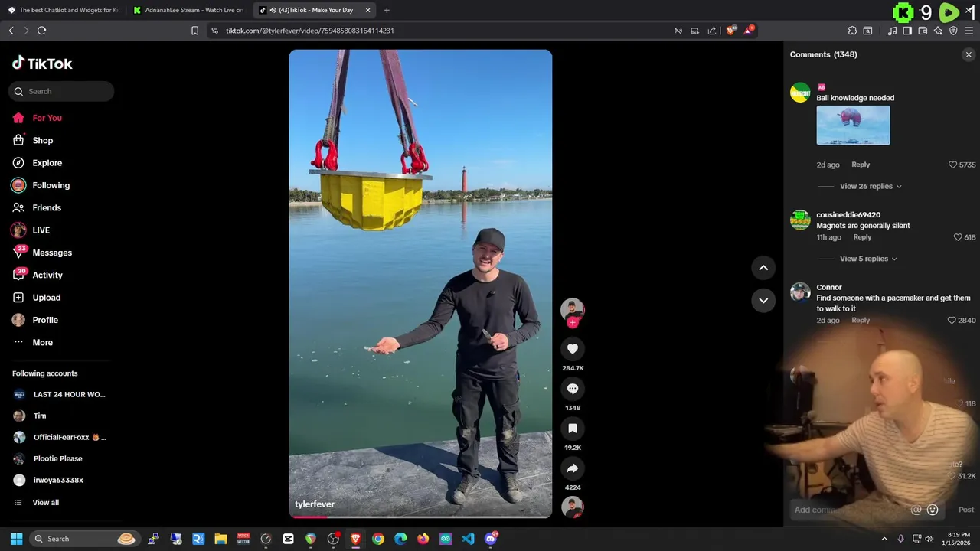Open Upload in the sidebar
Viewport: 980px width, 551px height.
tap(46, 298)
